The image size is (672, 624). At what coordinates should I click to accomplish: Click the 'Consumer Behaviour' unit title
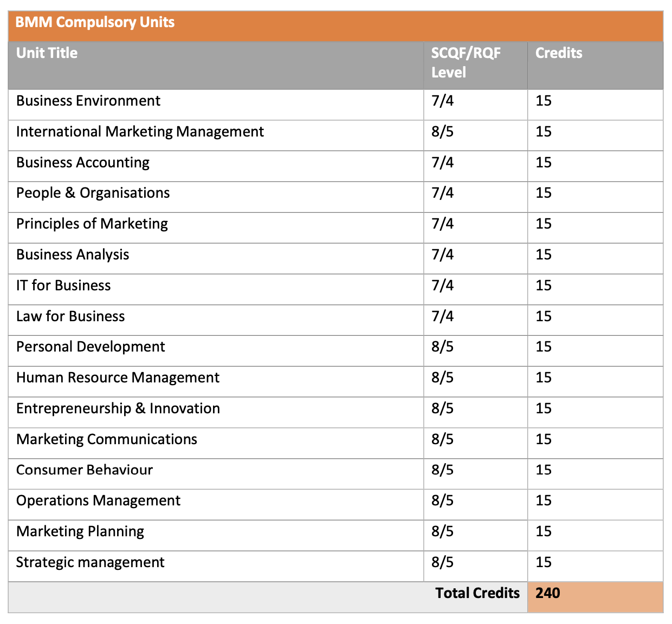(85, 470)
